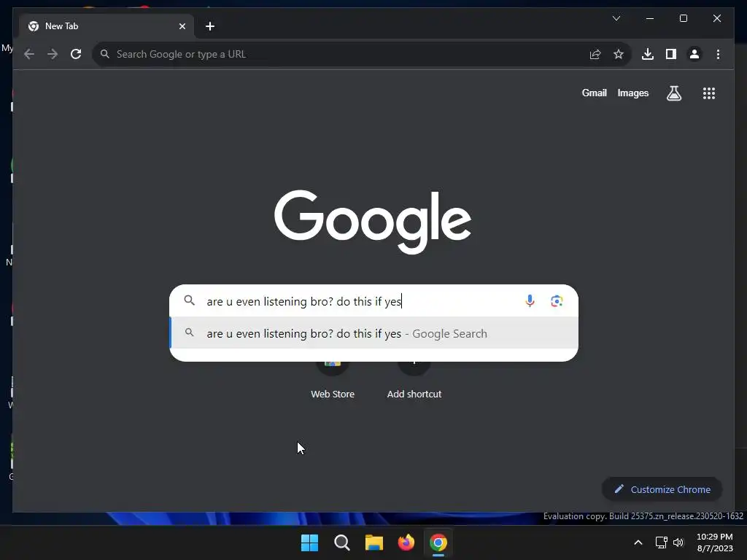Image resolution: width=747 pixels, height=560 pixels.
Task: Select the New Tab tab
Action: (106, 26)
